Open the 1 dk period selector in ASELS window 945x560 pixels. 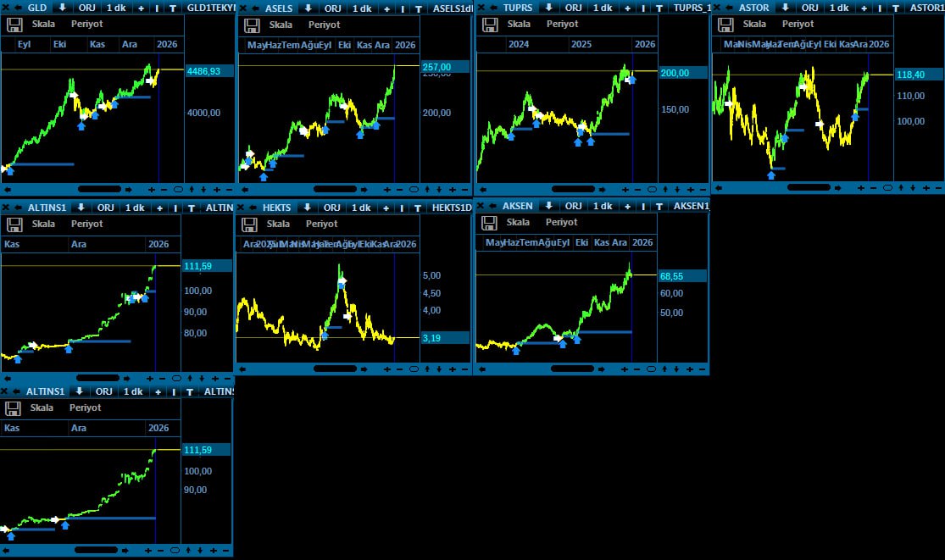pos(362,8)
